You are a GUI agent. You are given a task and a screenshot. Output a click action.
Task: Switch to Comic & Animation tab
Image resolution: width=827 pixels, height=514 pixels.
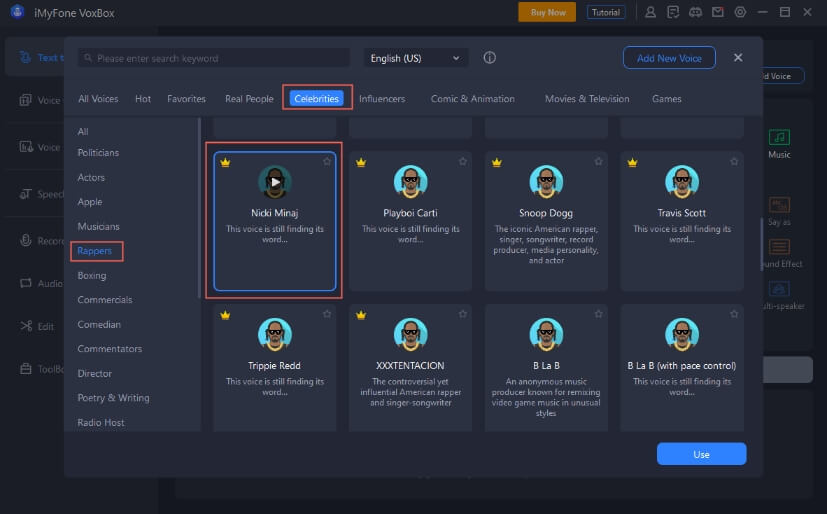(473, 99)
